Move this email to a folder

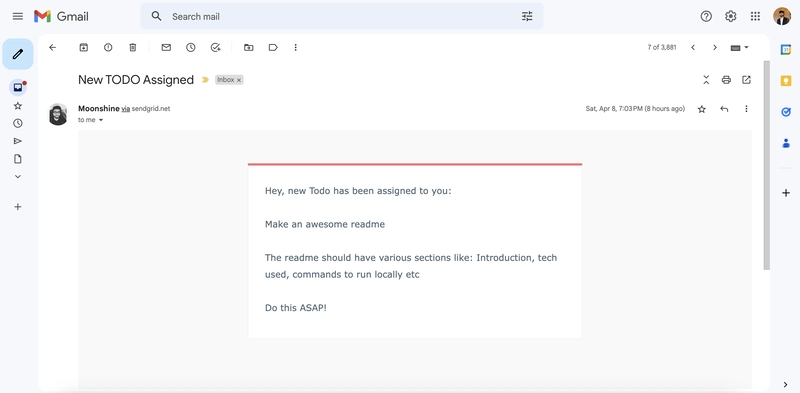pyautogui.click(x=248, y=47)
